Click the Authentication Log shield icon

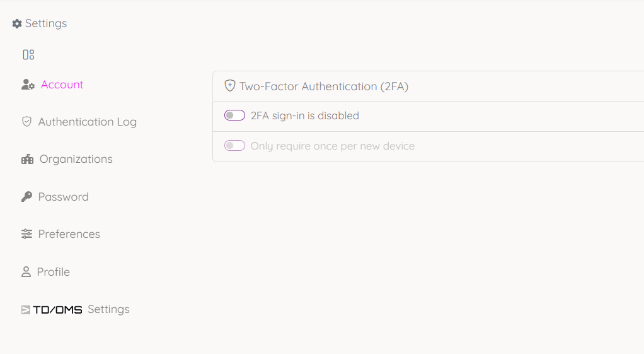coord(26,122)
